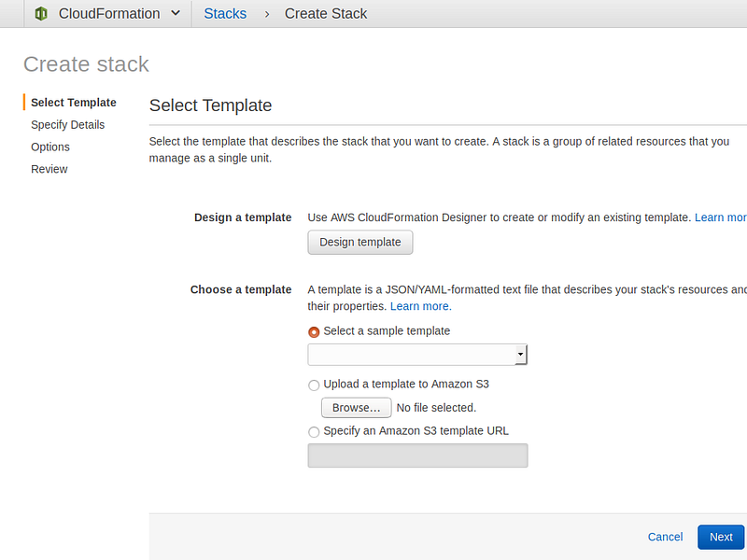Select Specify an Amazon S3 template URL
This screenshot has width=747, height=560.
click(314, 432)
